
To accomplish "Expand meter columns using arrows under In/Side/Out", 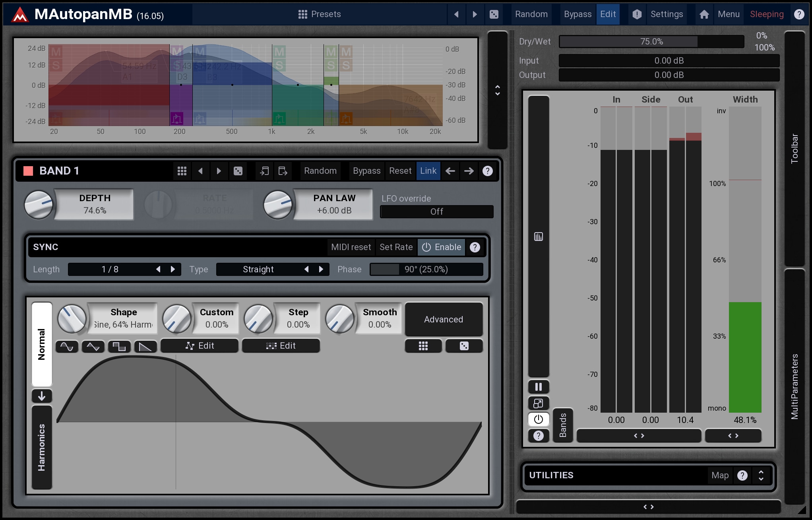I will tap(639, 436).
